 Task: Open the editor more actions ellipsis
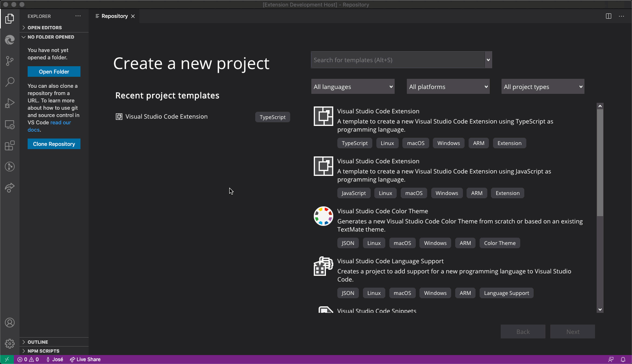pyautogui.click(x=621, y=16)
